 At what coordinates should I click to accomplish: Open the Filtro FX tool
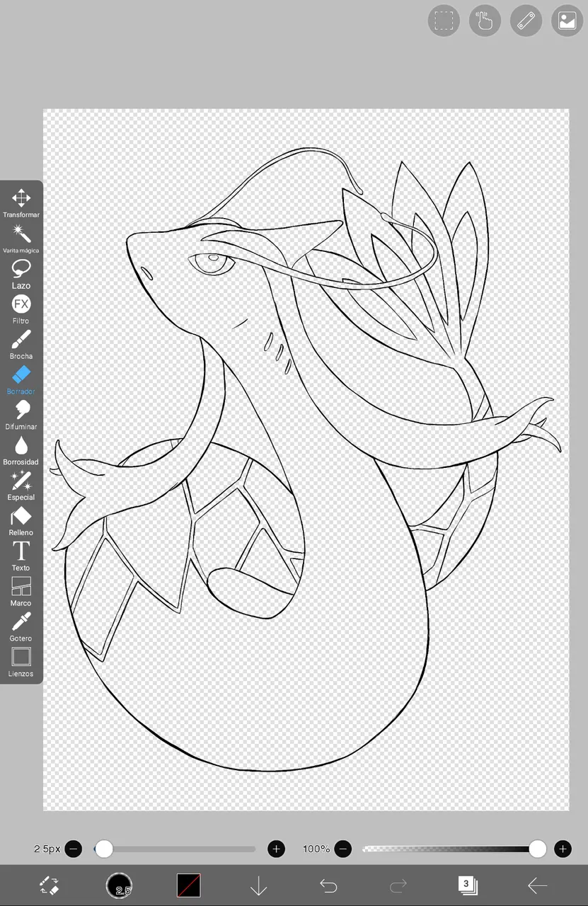[x=21, y=309]
